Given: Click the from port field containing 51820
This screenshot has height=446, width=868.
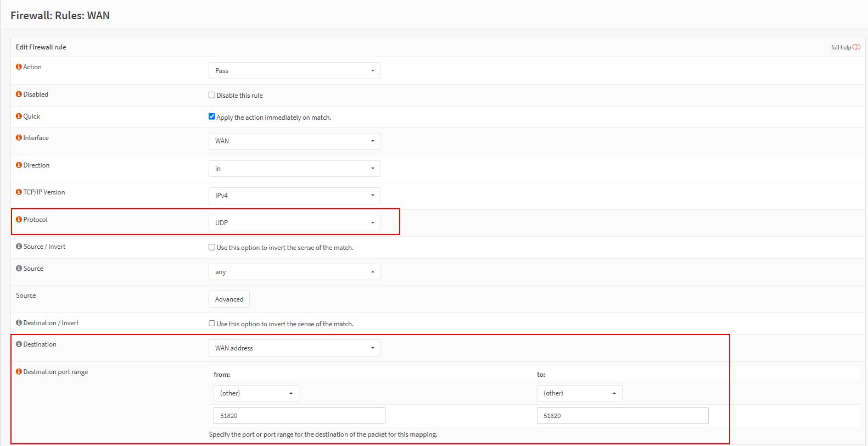Looking at the screenshot, I should (x=299, y=416).
